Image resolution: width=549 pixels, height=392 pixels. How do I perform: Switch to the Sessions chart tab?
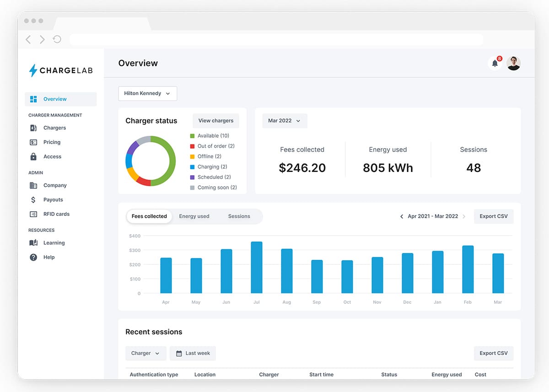point(239,216)
